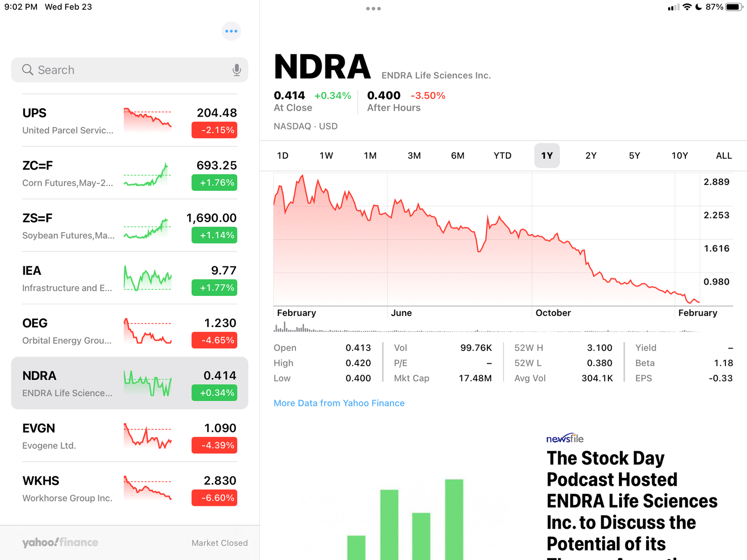This screenshot has height=560, width=747.
Task: Tap the After Hours 0.400 price
Action: pyautogui.click(x=384, y=95)
